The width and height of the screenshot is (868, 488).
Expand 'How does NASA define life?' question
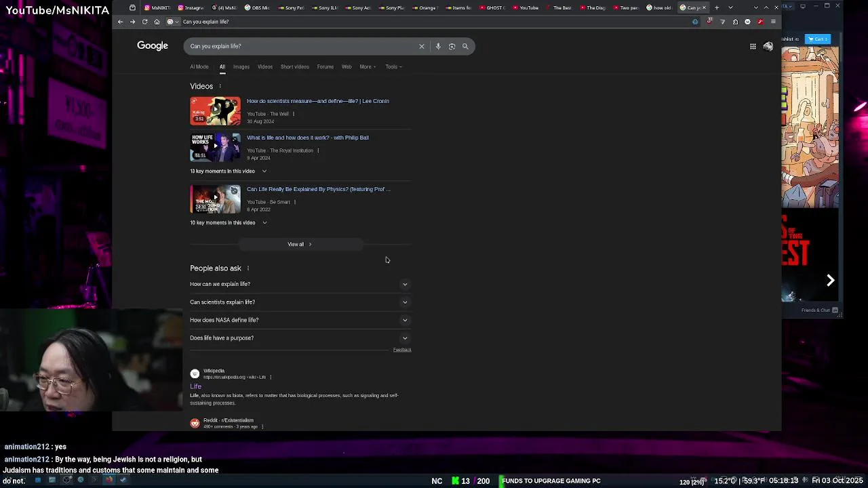[300, 320]
